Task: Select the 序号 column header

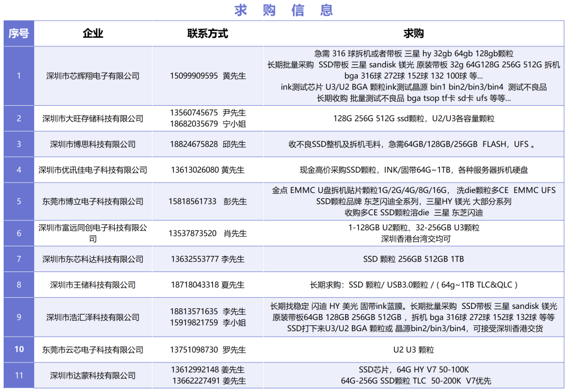Action: [x=19, y=34]
